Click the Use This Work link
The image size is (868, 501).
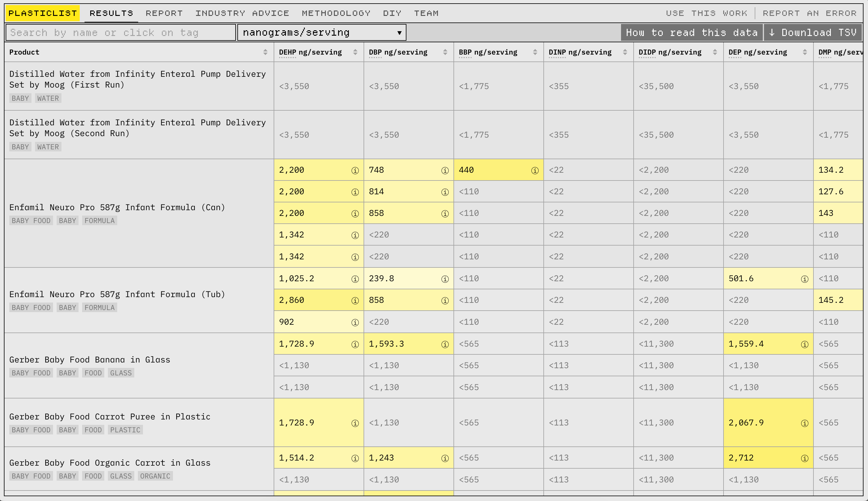pyautogui.click(x=706, y=13)
